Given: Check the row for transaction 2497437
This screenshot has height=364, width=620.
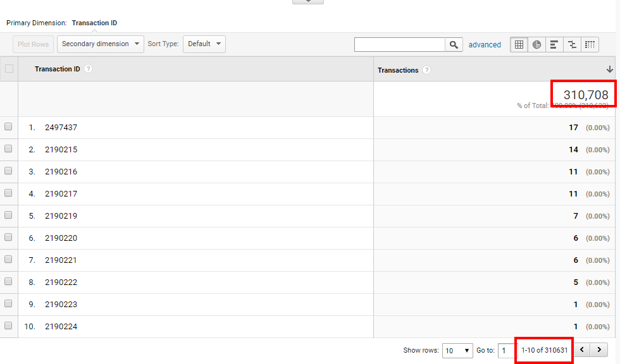Looking at the screenshot, I should coord(8,127).
